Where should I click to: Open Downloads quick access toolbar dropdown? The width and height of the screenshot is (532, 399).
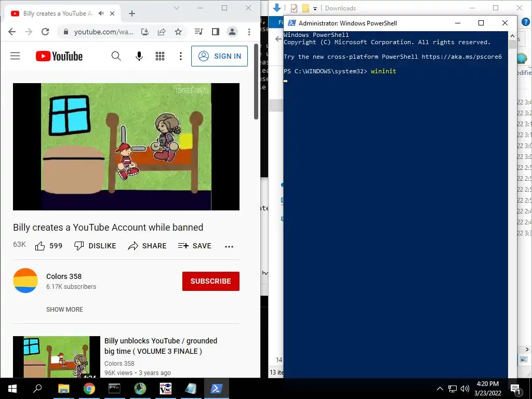(x=315, y=8)
